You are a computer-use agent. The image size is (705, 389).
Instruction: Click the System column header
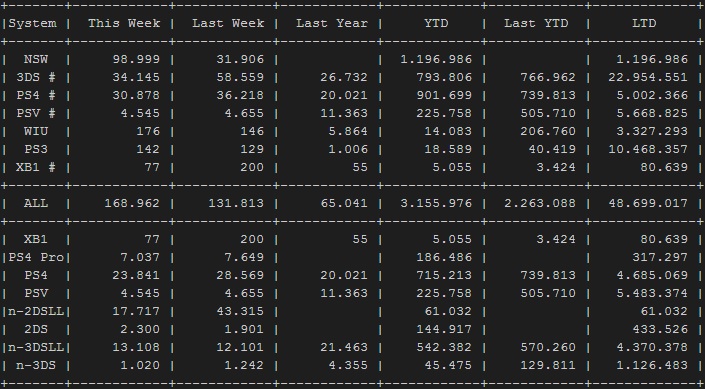[x=33, y=23]
